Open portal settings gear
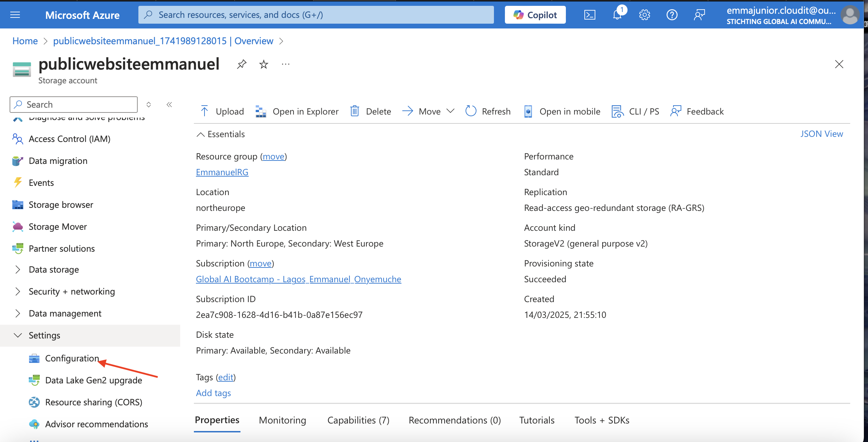The height and width of the screenshot is (442, 868). [x=645, y=15]
